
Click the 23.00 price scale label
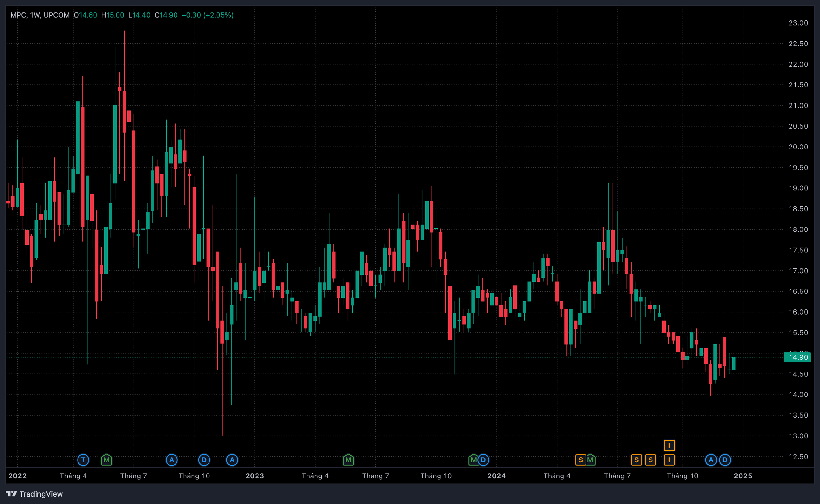click(x=798, y=23)
